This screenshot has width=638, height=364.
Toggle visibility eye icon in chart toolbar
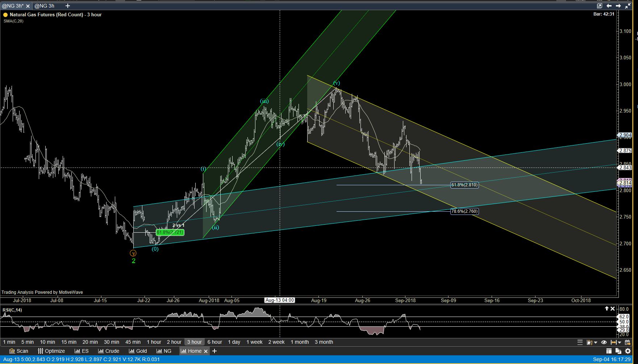pyautogui.click(x=604, y=342)
